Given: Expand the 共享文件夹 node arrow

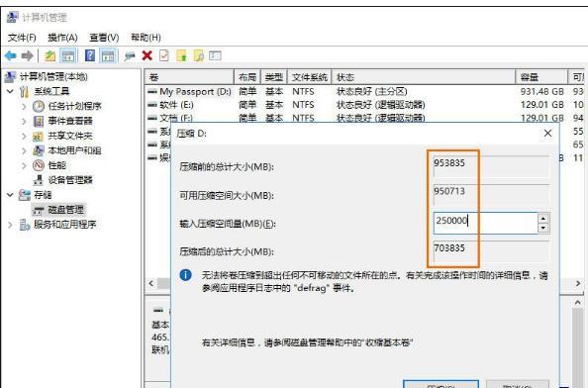Looking at the screenshot, I should [24, 136].
